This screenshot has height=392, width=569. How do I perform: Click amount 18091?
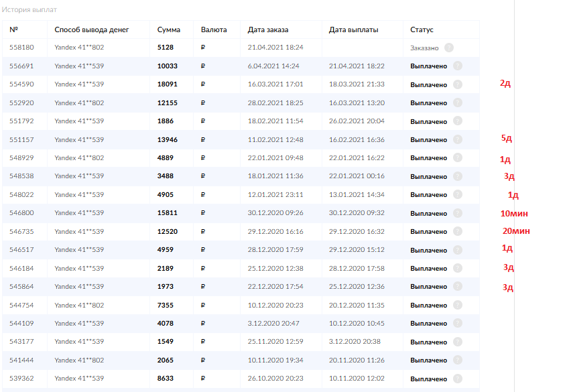(168, 84)
